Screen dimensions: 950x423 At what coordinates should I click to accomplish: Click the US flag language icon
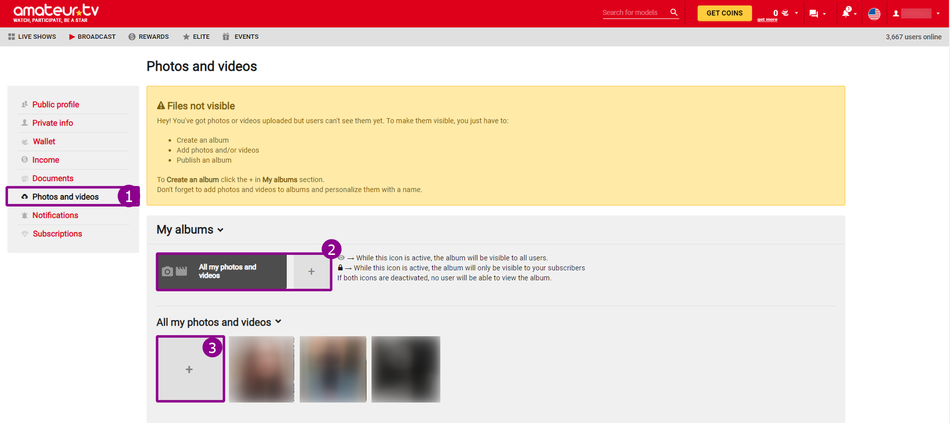(x=874, y=14)
